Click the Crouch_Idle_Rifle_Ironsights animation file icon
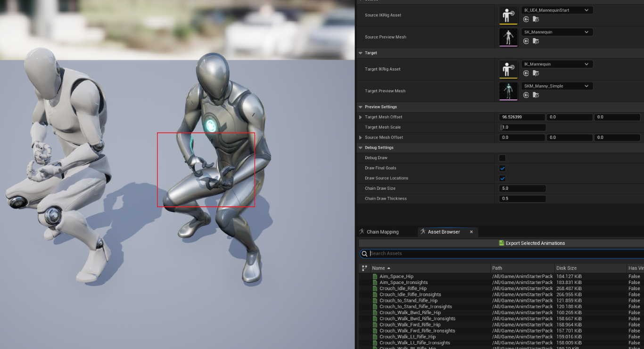The image size is (644, 349). [375, 295]
